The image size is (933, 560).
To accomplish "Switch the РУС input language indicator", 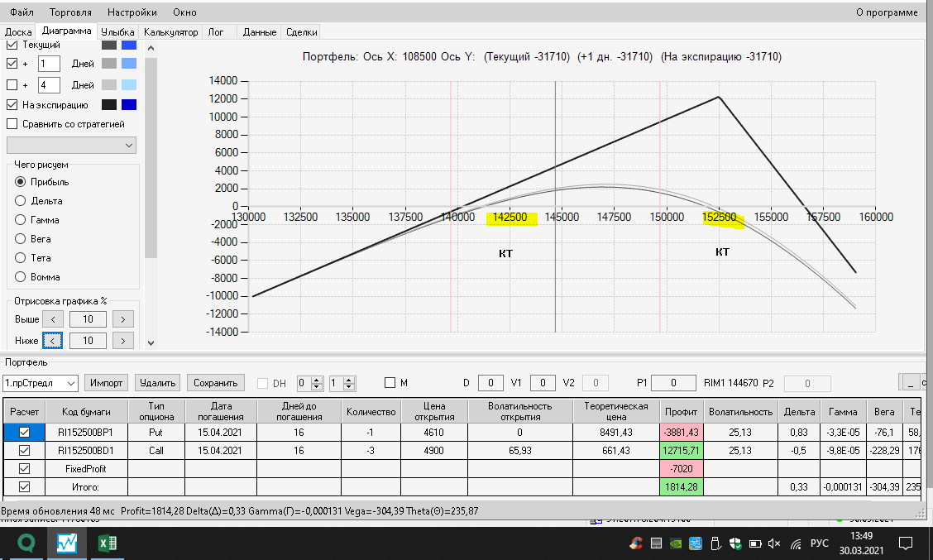I will [x=820, y=543].
